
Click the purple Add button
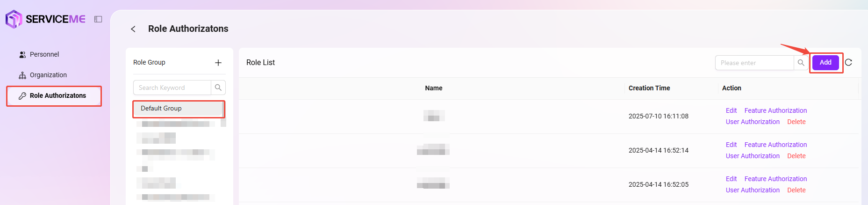coord(825,62)
